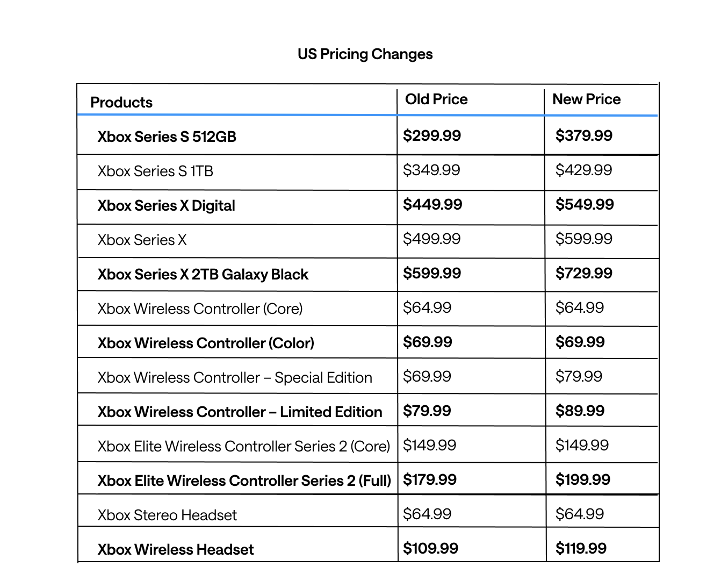
Task: Click the New Price column header
Action: 586,99
